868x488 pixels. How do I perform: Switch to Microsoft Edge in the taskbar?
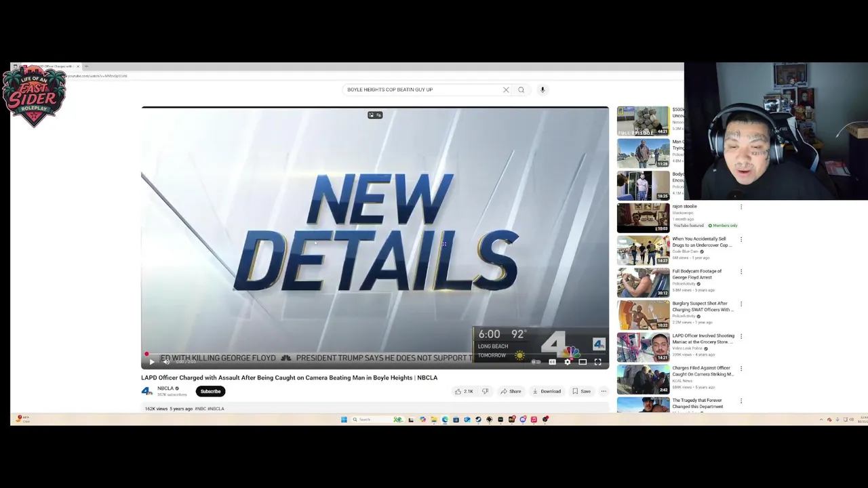[x=445, y=420]
